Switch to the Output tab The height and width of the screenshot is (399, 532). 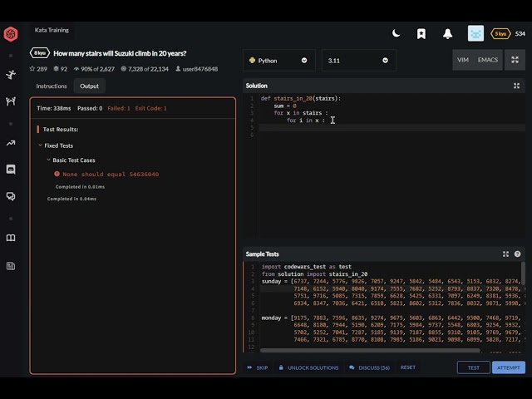pos(89,86)
